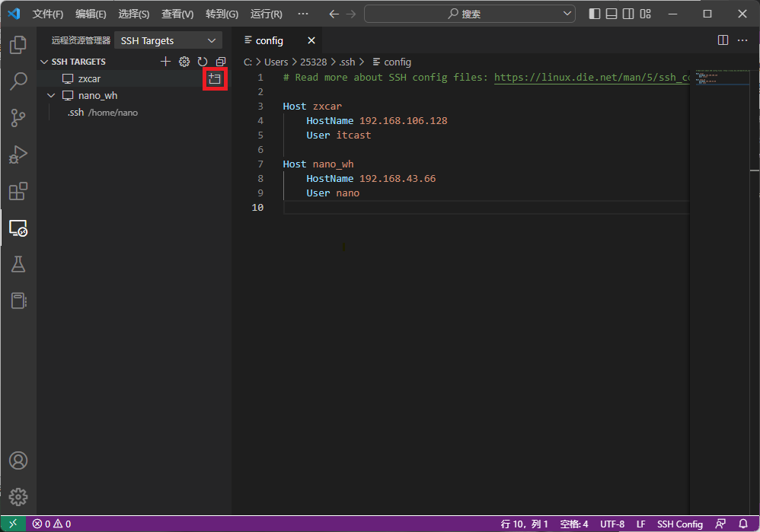
Task: Add a new SSH target
Action: [x=165, y=62]
